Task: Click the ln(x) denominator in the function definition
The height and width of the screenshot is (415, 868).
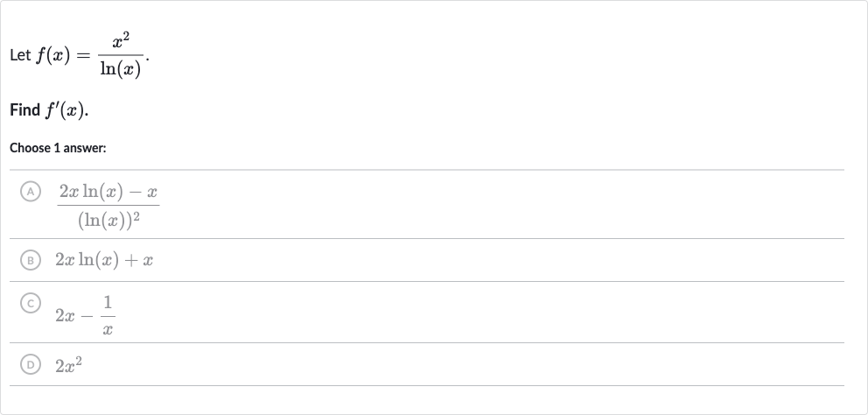Action: pyautogui.click(x=121, y=69)
